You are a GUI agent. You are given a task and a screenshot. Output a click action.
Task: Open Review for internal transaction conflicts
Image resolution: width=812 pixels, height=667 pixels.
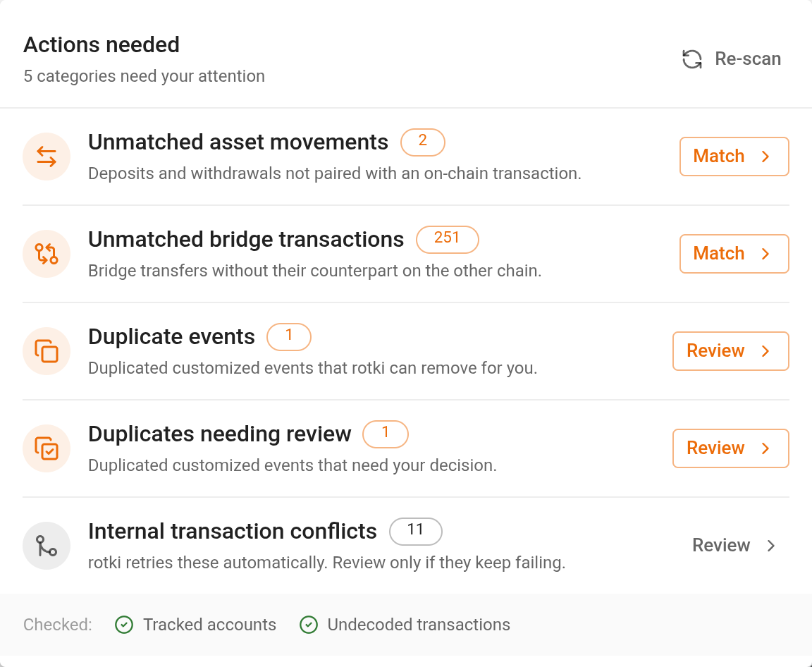(x=734, y=545)
